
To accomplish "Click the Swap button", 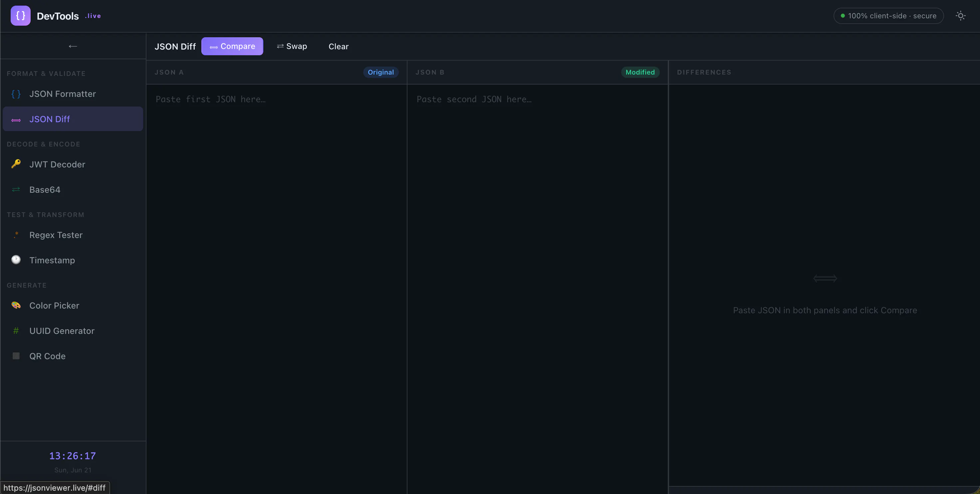I will [x=292, y=46].
